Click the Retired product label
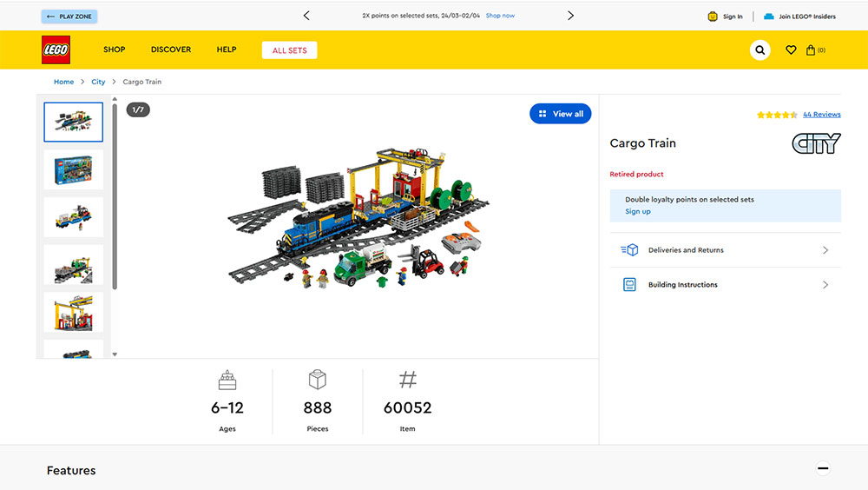This screenshot has width=868, height=490. click(x=636, y=174)
